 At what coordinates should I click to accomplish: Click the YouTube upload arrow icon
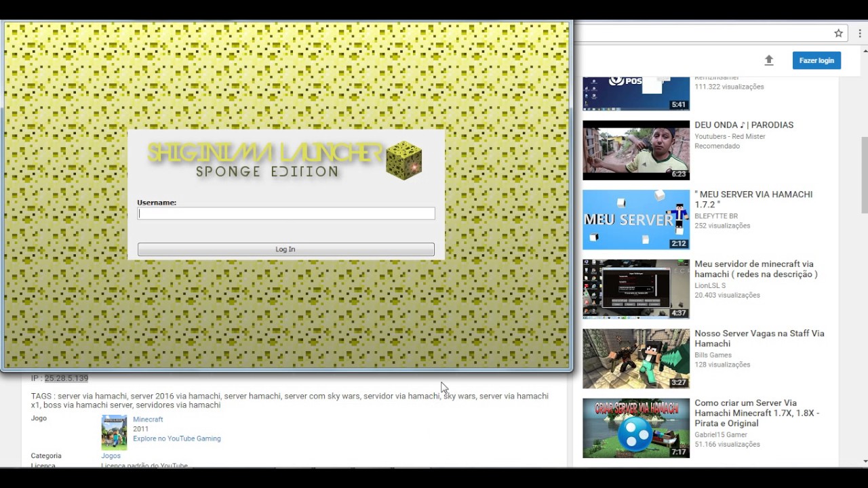coord(768,60)
